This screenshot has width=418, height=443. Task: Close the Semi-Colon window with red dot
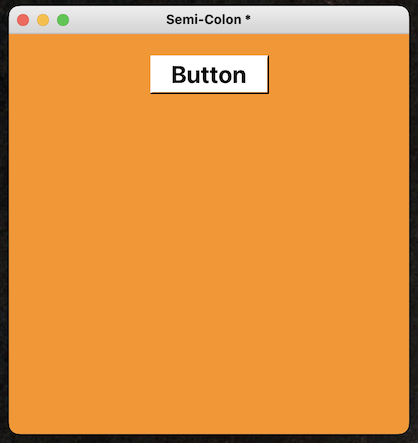[x=23, y=20]
